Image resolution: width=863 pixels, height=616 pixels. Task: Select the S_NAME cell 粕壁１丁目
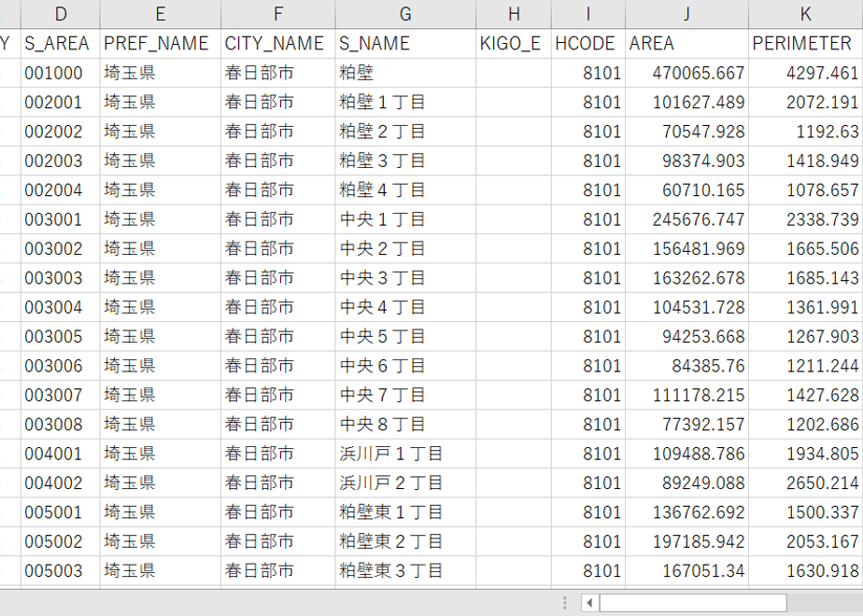coord(405,103)
